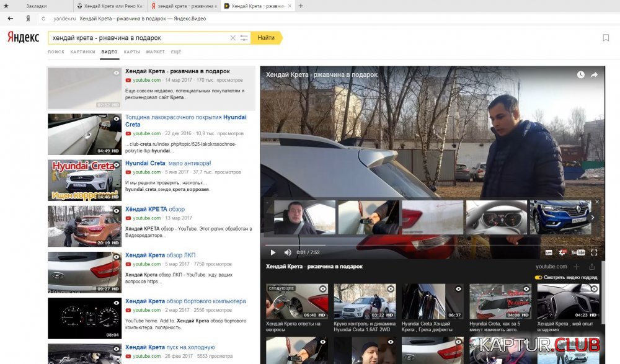
Task: Click eye icon on 'мало антикора' thumbnail
Action: pyautogui.click(x=117, y=164)
